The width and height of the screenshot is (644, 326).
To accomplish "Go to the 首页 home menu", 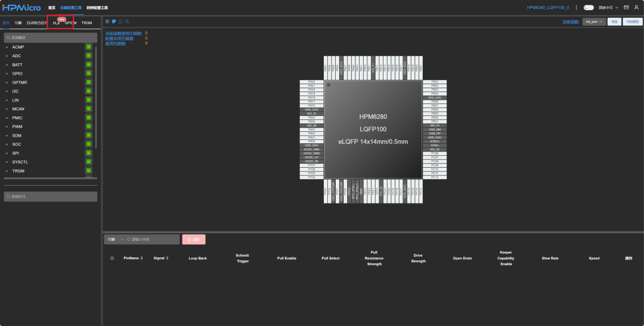I will tap(52, 8).
